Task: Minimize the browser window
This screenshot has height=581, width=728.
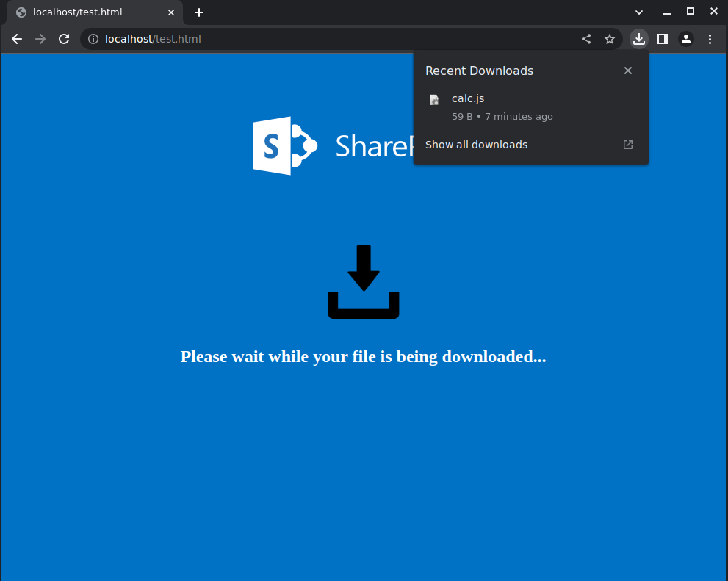Action: tap(667, 12)
